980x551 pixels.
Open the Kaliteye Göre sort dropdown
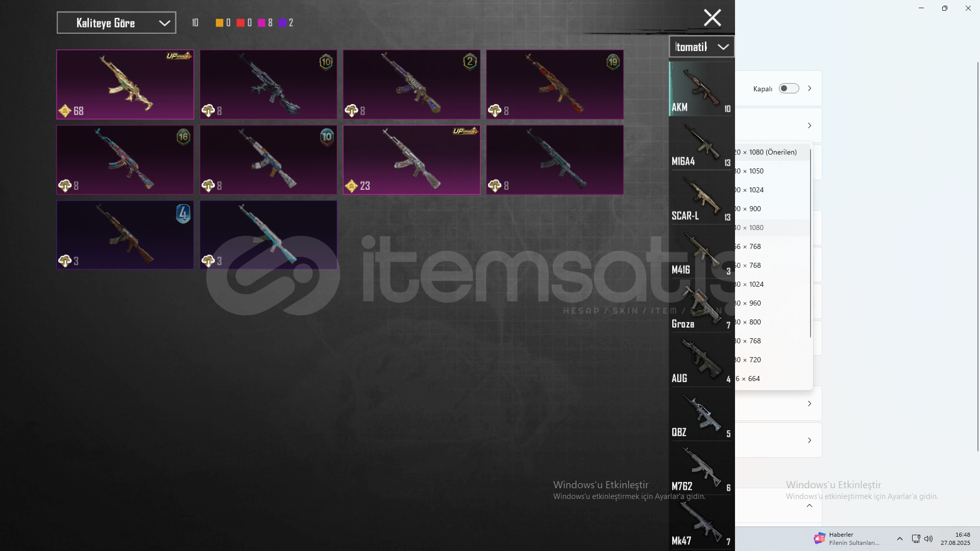point(116,23)
